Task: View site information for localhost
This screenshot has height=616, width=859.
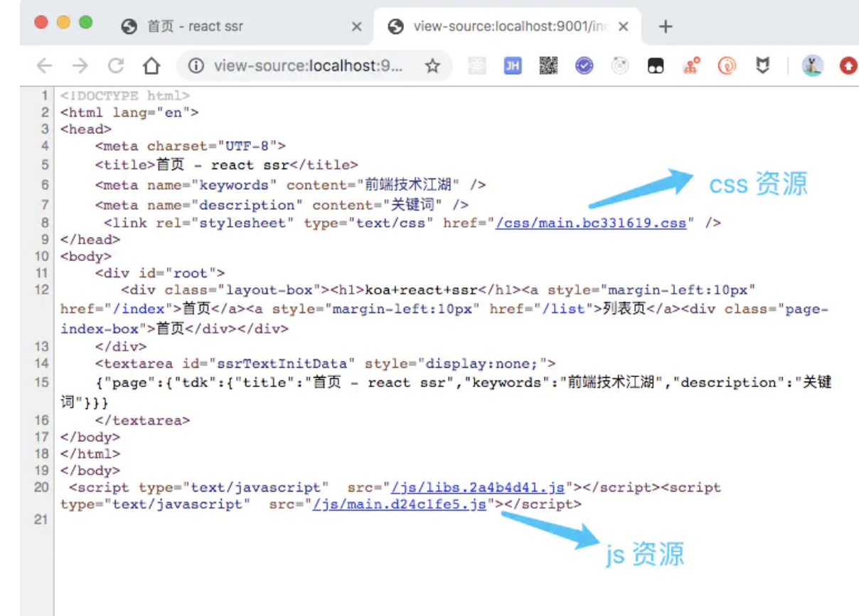Action: click(197, 66)
